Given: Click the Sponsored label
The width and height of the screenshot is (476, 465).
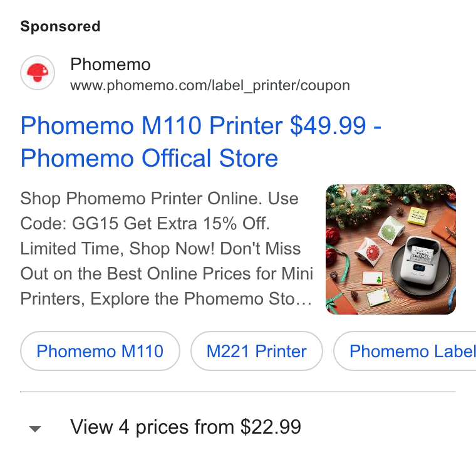Looking at the screenshot, I should click(60, 26).
